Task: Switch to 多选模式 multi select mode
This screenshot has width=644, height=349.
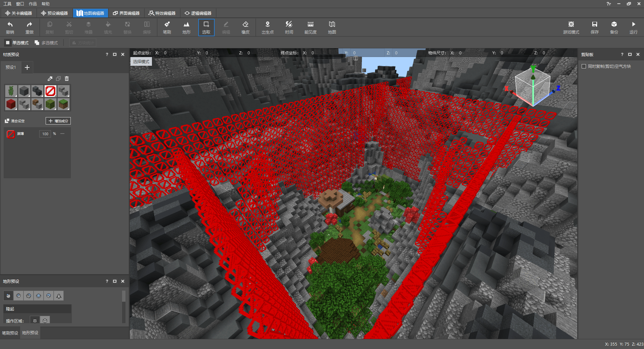Action: click(46, 43)
